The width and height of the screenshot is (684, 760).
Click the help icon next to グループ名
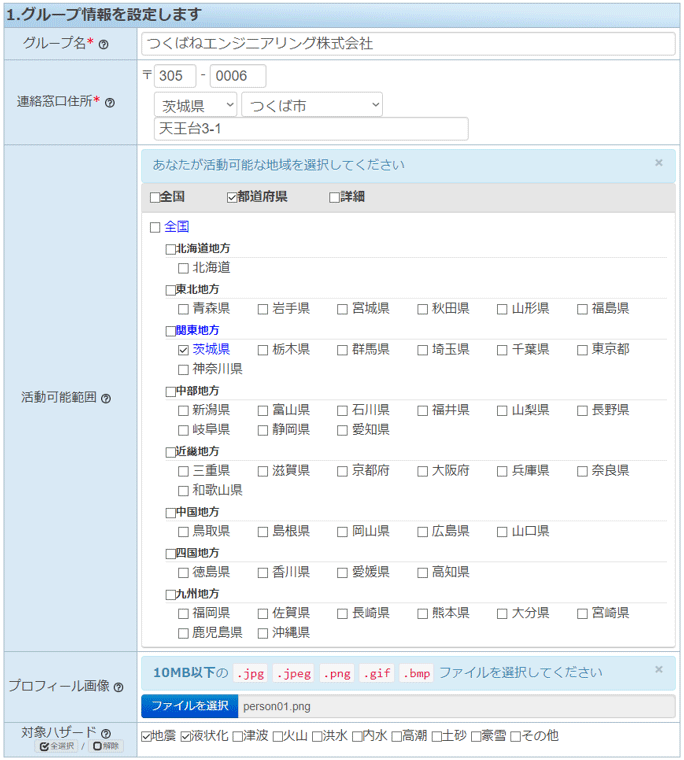103,45
